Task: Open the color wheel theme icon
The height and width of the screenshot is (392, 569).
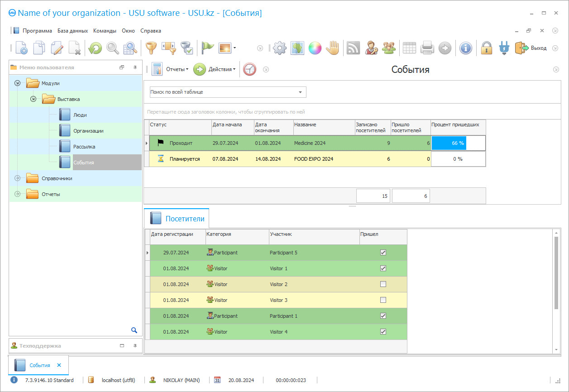Action: pos(315,48)
